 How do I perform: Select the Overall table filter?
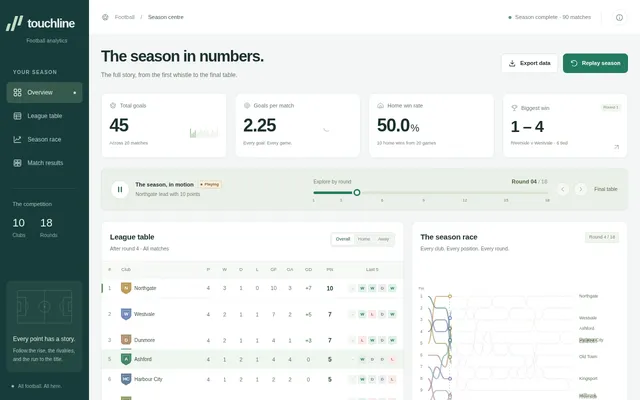pyautogui.click(x=343, y=239)
